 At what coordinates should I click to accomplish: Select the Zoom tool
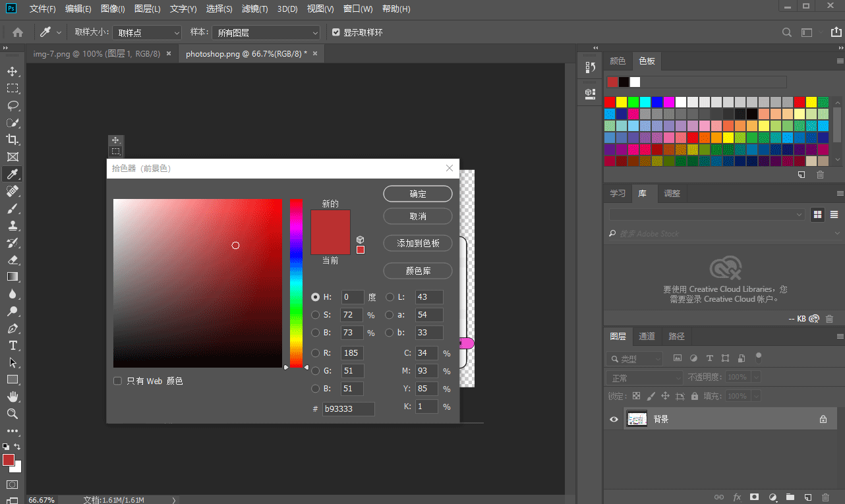click(12, 414)
